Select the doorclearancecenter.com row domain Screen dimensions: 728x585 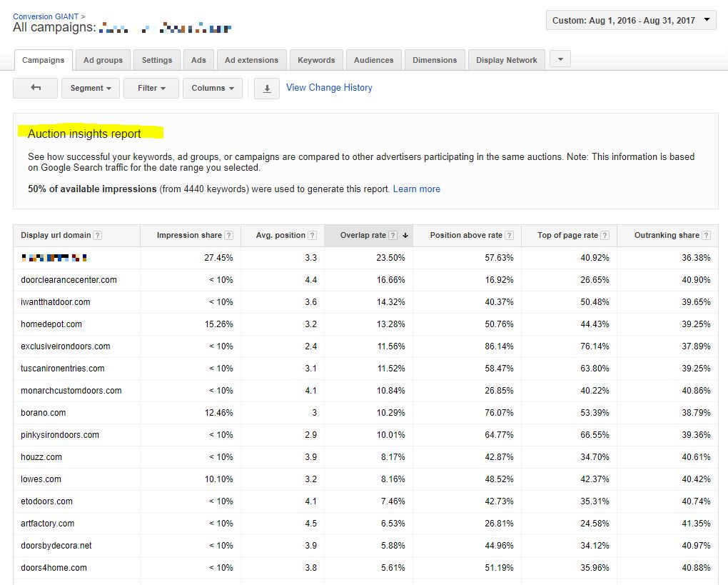click(x=69, y=280)
